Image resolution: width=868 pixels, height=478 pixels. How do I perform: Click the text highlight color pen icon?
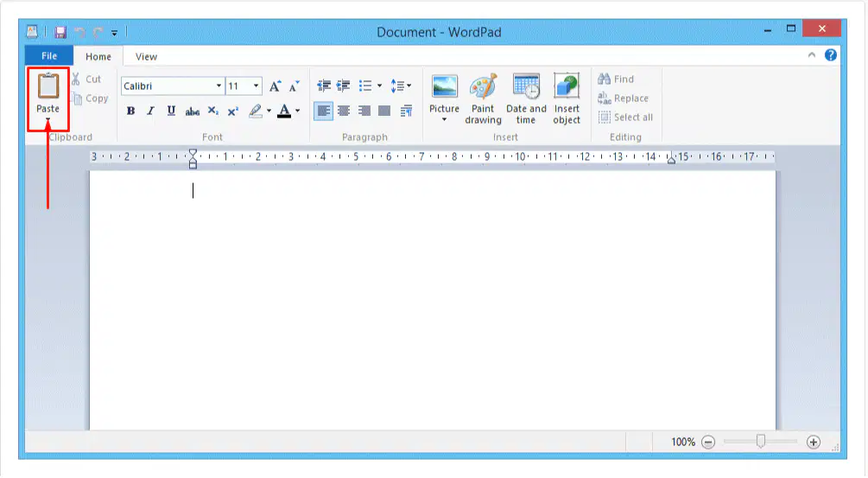[255, 111]
